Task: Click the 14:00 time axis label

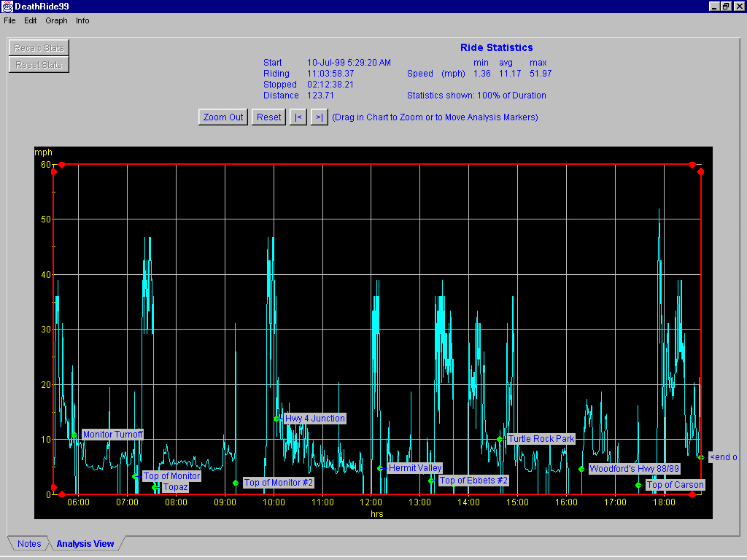Action: pos(469,502)
